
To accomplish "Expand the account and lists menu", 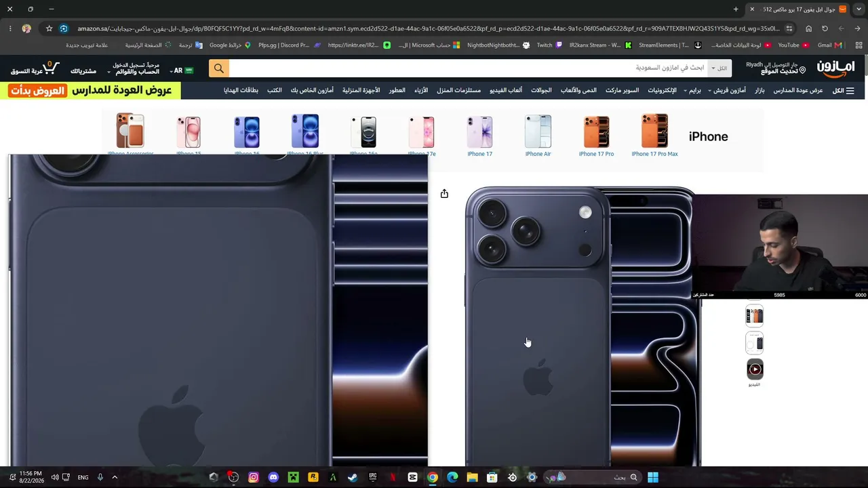I will [134, 68].
